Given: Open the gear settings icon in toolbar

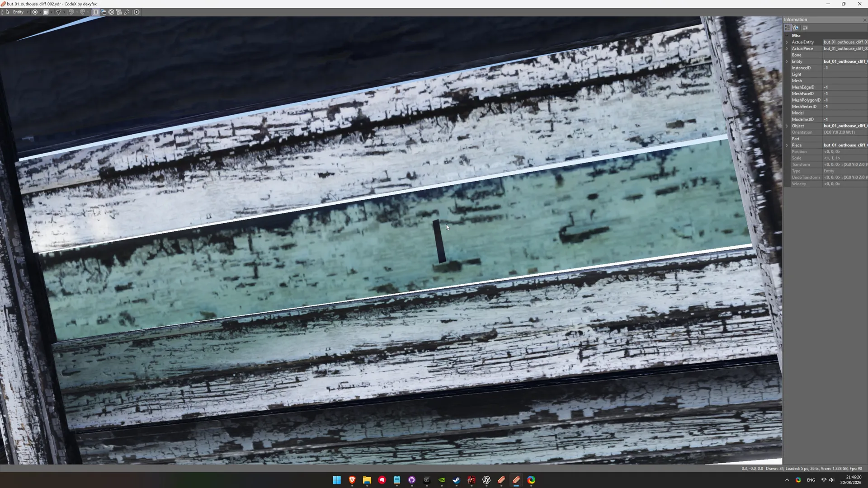Looking at the screenshot, I should click(x=137, y=12).
